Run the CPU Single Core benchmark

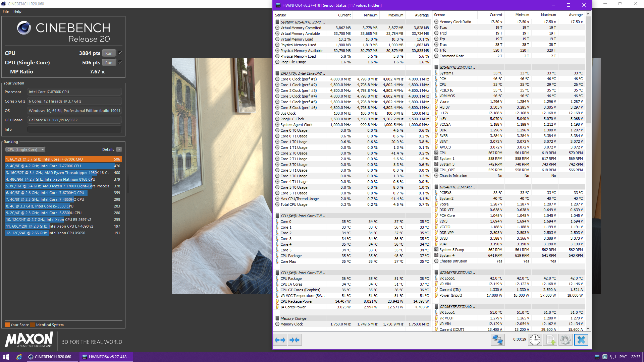[109, 63]
